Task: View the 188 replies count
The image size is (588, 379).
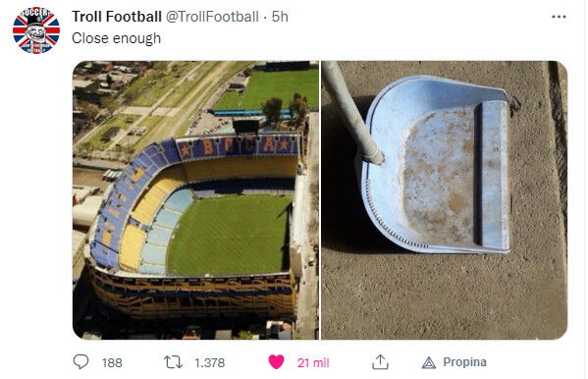Action: tap(112, 363)
